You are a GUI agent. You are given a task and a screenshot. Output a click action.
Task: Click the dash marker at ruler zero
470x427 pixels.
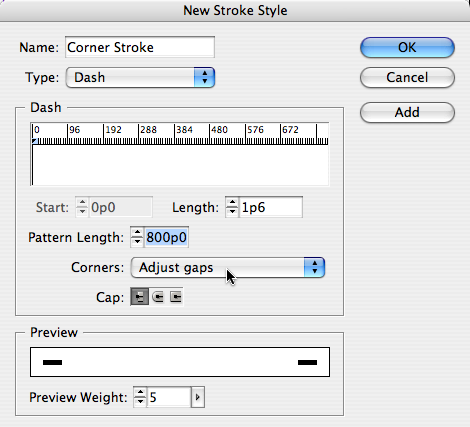coord(34,141)
